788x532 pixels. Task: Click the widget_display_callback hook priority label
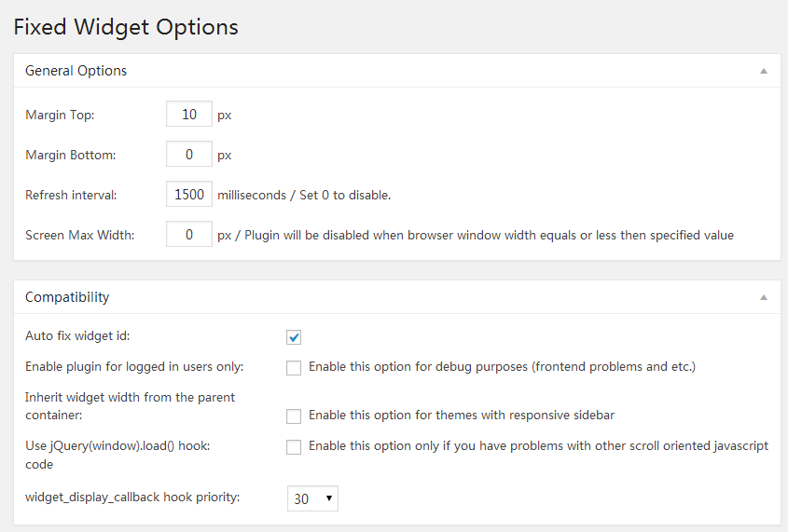click(132, 497)
